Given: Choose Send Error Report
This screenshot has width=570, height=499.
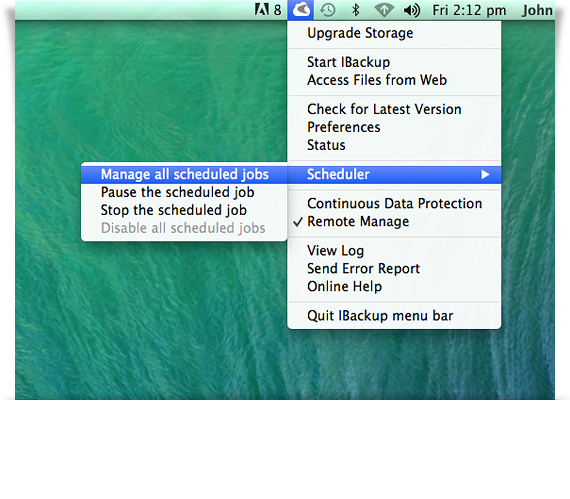Looking at the screenshot, I should point(394,269).
